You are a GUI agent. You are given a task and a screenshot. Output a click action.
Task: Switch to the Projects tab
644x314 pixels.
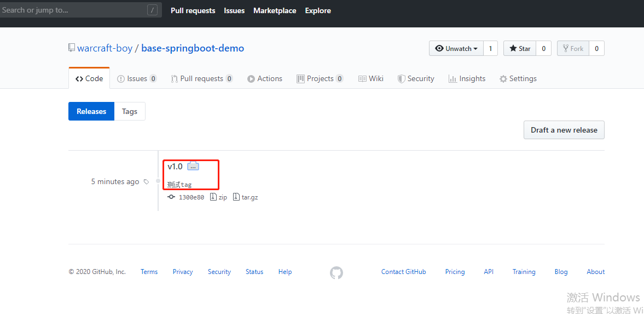(x=320, y=78)
